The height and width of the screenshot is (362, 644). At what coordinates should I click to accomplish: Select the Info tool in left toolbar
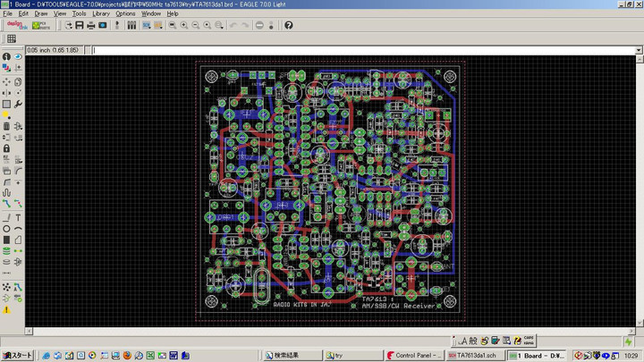pyautogui.click(x=6, y=57)
